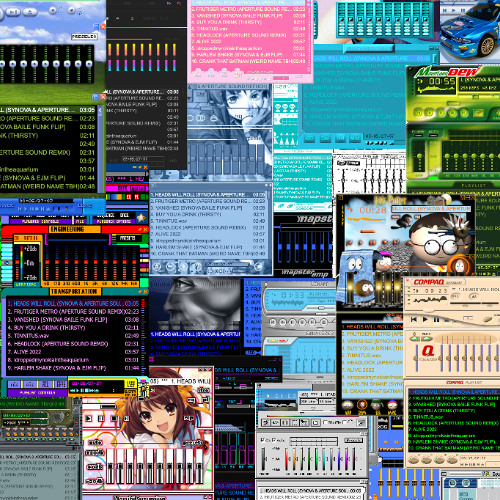The height and width of the screenshot is (500, 500).
Task: Click stop button in anime girl skin
Action: click(114, 418)
